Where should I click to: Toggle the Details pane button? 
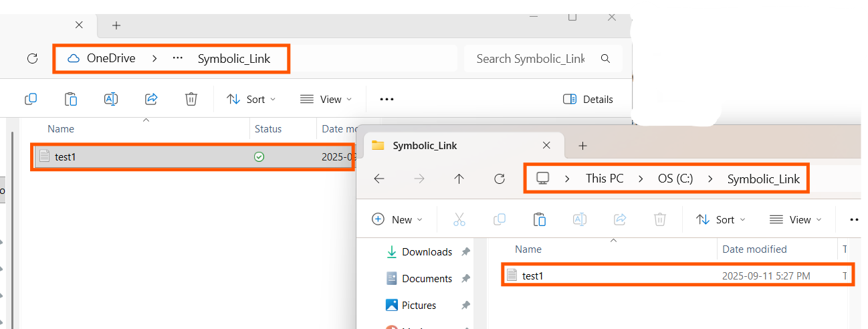pyautogui.click(x=588, y=99)
